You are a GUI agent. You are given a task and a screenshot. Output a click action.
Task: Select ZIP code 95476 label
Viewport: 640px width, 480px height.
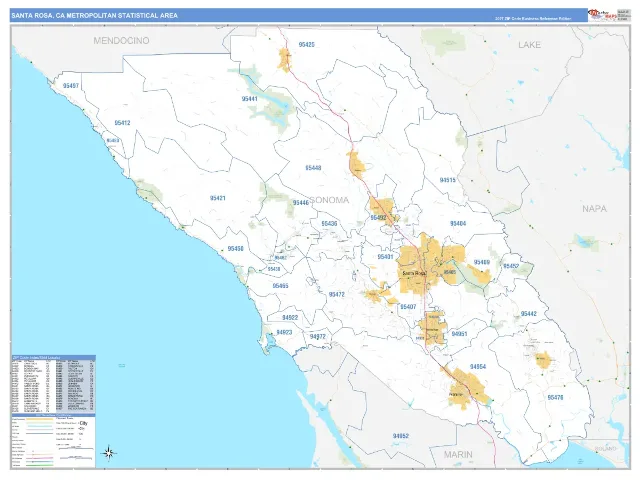[555, 398]
